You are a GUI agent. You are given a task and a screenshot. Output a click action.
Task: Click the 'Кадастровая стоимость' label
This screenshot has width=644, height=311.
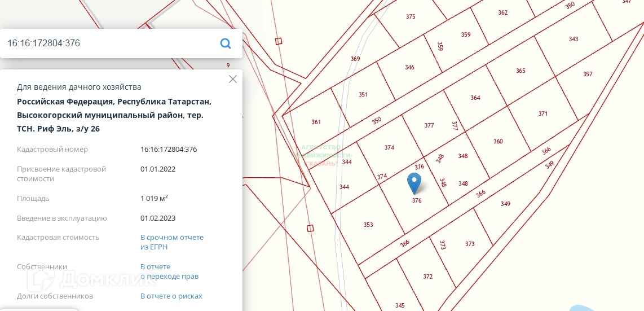point(58,238)
